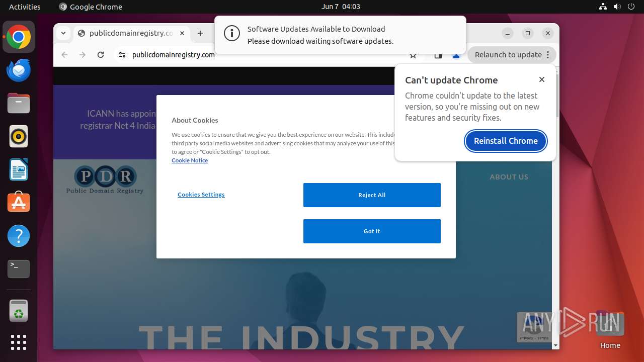
Task: Expand the tab search dropdown
Action: point(63,33)
